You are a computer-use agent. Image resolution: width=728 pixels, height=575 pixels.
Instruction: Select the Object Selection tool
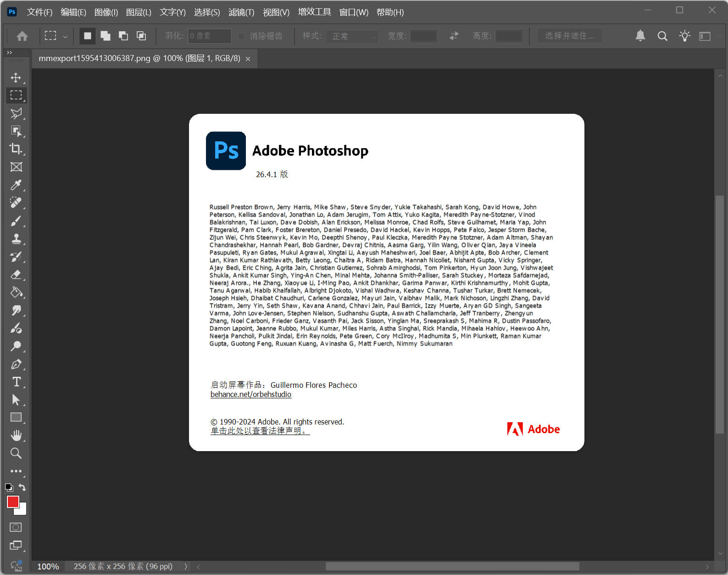(16, 131)
